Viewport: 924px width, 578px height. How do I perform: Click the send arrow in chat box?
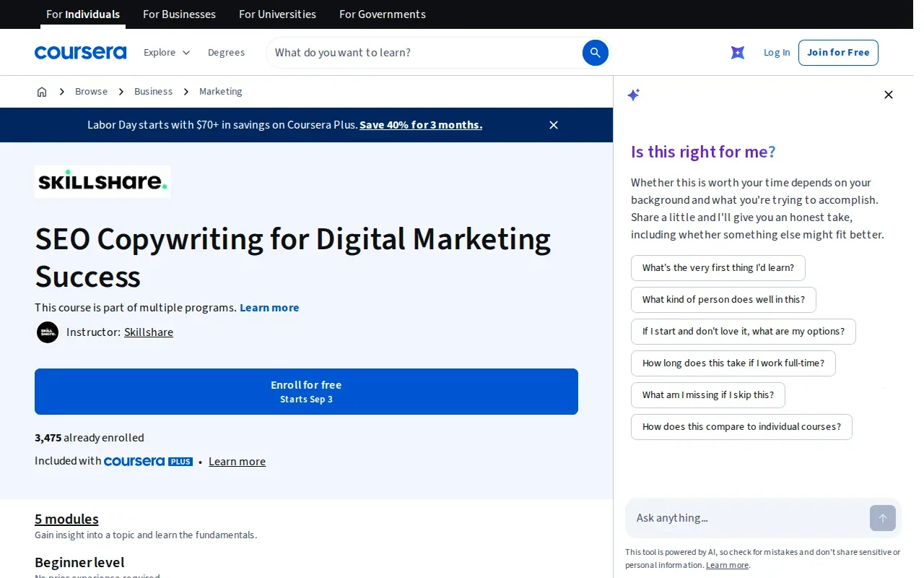tap(883, 518)
